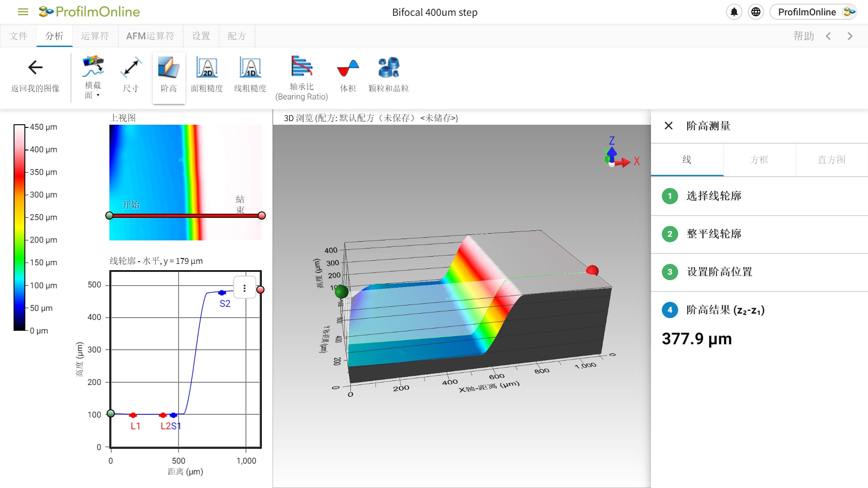This screenshot has height=488, width=868.
Task: Open the language globe selector
Action: click(x=756, y=12)
